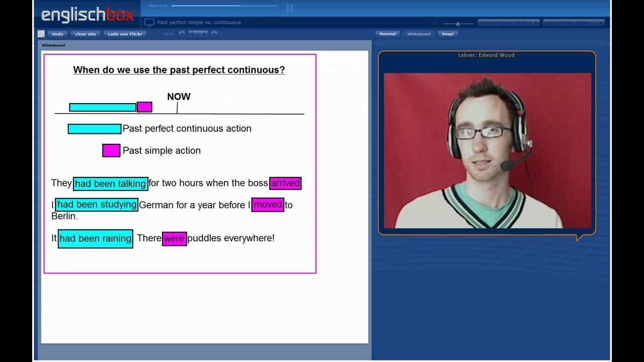Click the Swap! button

click(448, 34)
